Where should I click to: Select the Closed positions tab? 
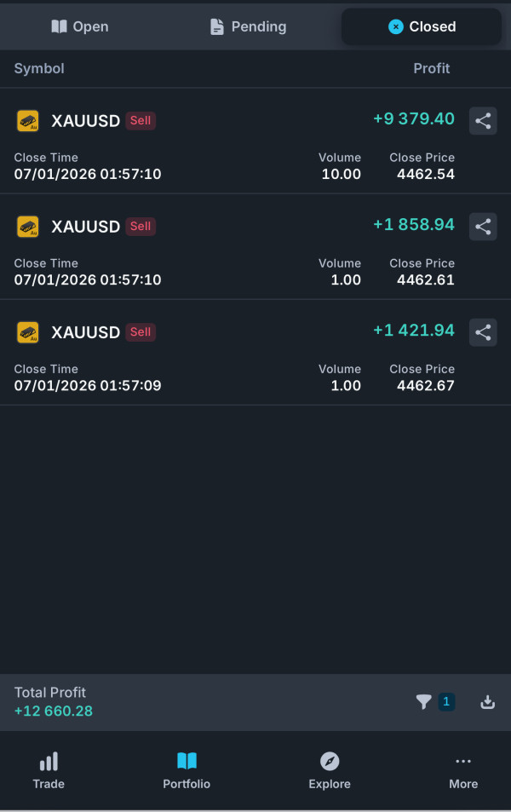click(422, 26)
